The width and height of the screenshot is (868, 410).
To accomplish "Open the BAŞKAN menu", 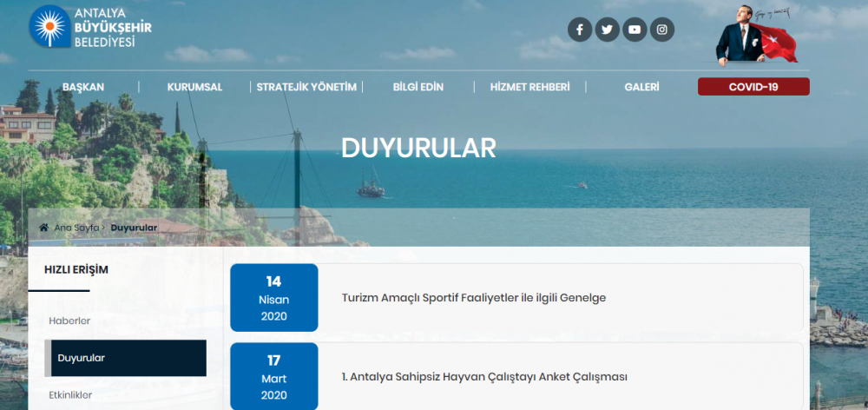I will tap(83, 87).
